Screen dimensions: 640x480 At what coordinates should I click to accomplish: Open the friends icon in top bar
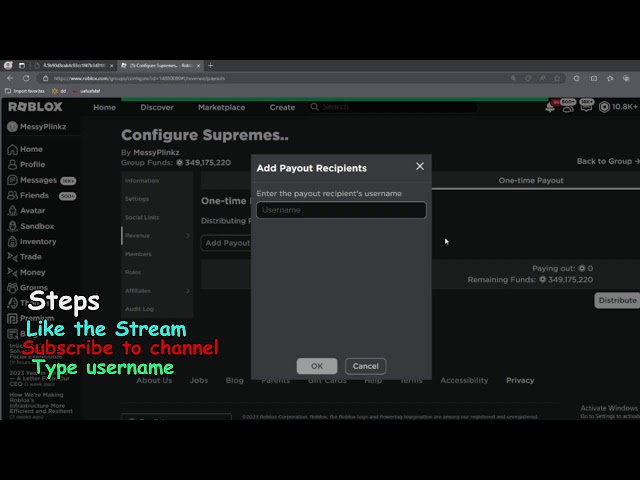pos(568,107)
